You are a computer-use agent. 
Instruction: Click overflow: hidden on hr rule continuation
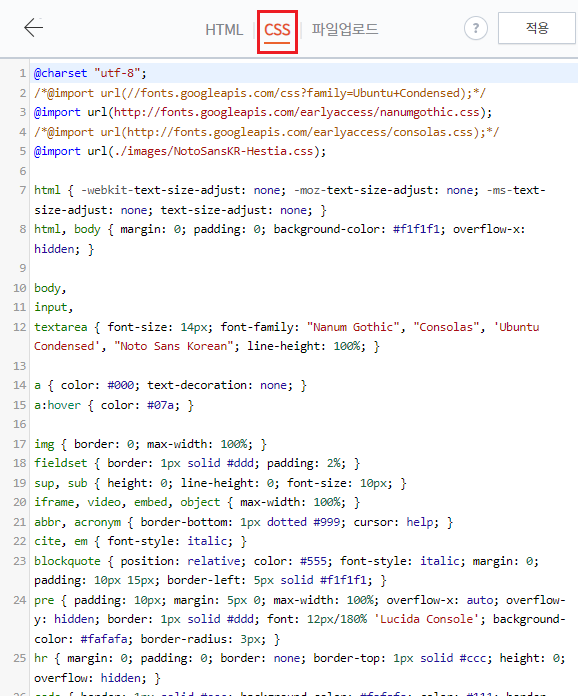click(x=90, y=678)
